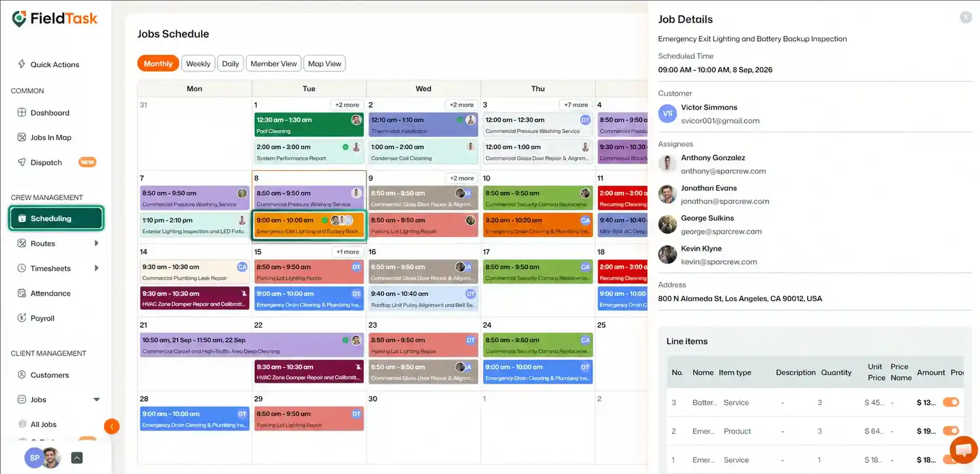Image resolution: width=980 pixels, height=474 pixels.
Task: Switch to the Monthly view
Action: [x=158, y=64]
